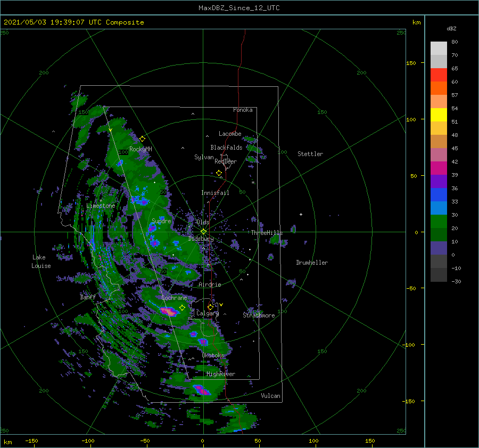Select the Strathmore label

(x=259, y=315)
